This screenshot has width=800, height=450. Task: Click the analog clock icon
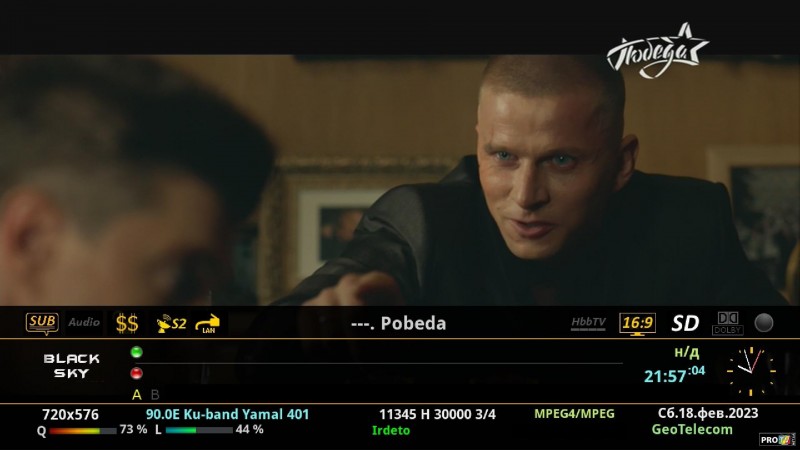751,371
